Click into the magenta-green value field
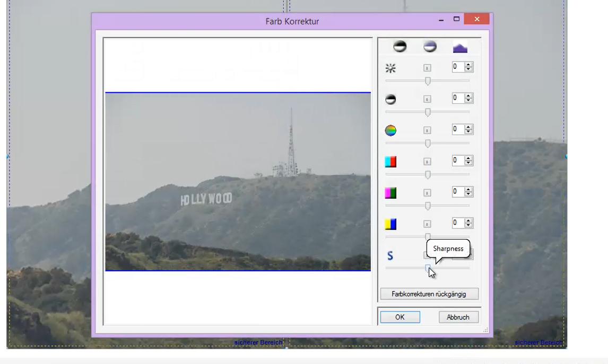The image size is (608, 364). (458, 192)
